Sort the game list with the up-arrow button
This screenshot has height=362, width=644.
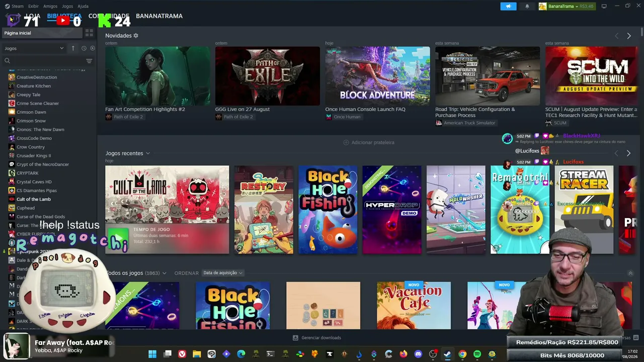coord(73,48)
